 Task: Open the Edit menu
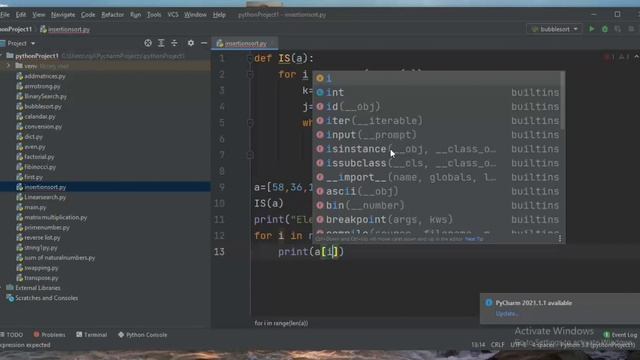pos(21,15)
